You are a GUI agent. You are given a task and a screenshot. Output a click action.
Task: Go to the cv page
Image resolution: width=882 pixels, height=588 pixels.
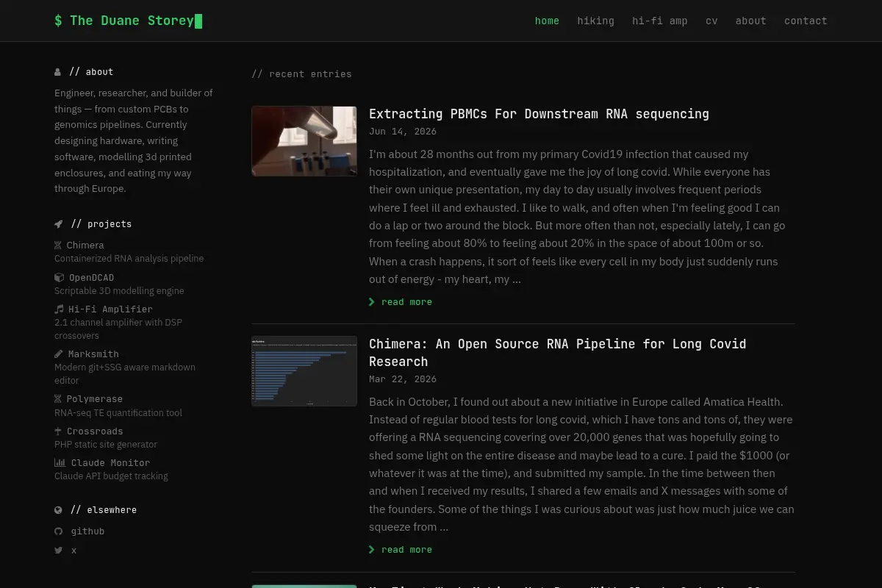click(711, 21)
